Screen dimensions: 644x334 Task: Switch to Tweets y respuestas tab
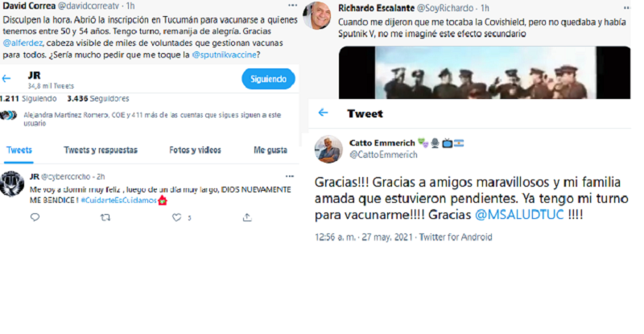tap(101, 150)
